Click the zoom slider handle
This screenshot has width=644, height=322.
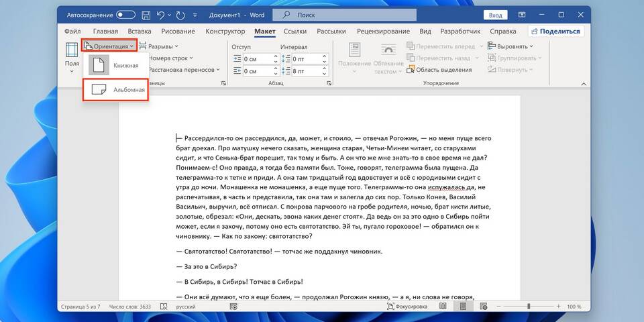click(x=529, y=307)
